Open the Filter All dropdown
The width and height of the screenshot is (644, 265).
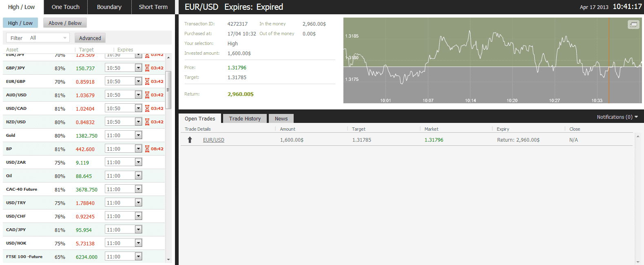(38, 38)
